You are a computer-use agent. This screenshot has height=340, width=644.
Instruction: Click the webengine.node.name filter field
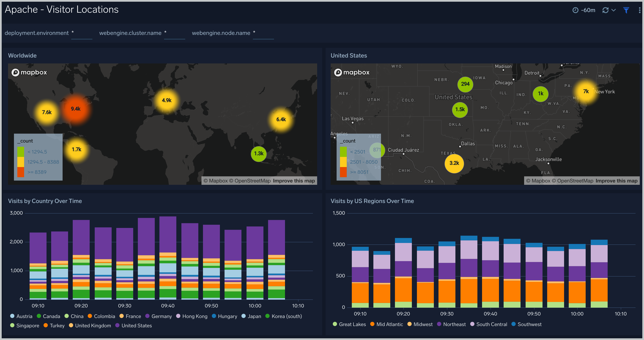[263, 33]
